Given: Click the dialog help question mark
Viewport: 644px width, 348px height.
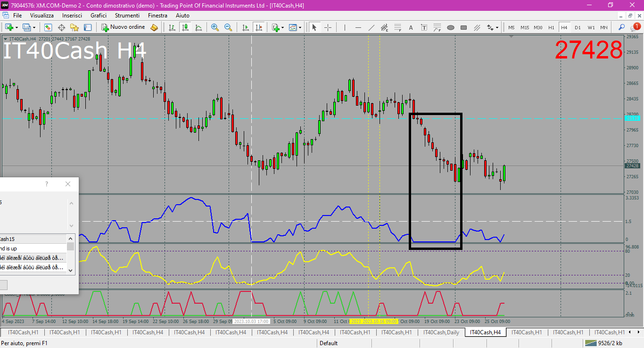Looking at the screenshot, I should tap(46, 184).
